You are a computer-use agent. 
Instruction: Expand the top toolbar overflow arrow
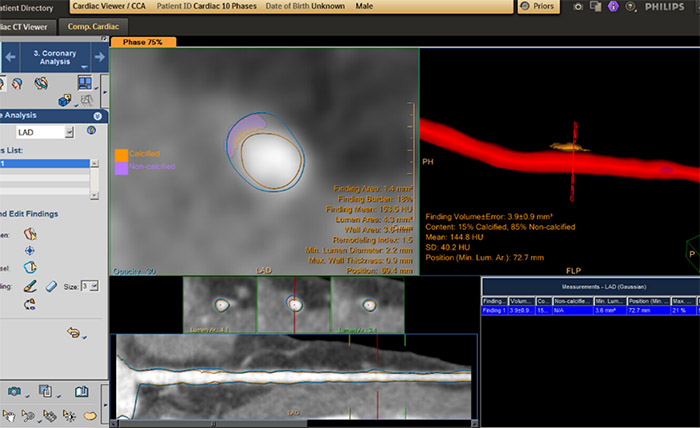pos(105,92)
